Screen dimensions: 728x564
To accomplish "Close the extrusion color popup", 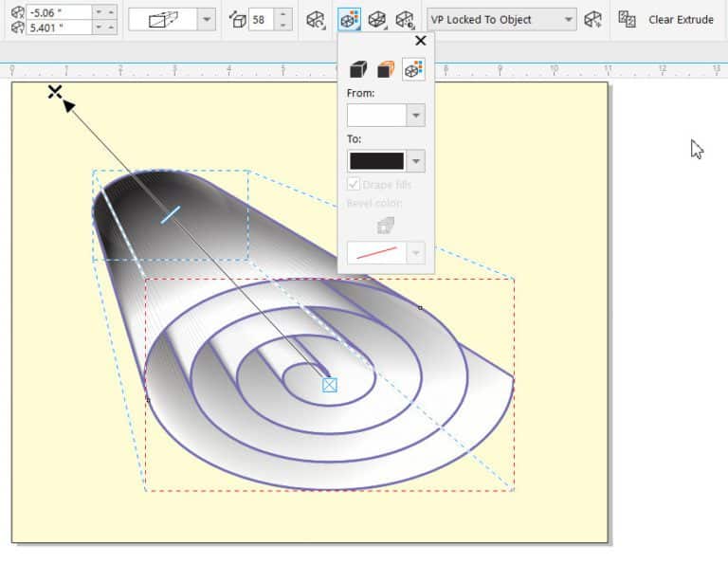I will pyautogui.click(x=421, y=41).
